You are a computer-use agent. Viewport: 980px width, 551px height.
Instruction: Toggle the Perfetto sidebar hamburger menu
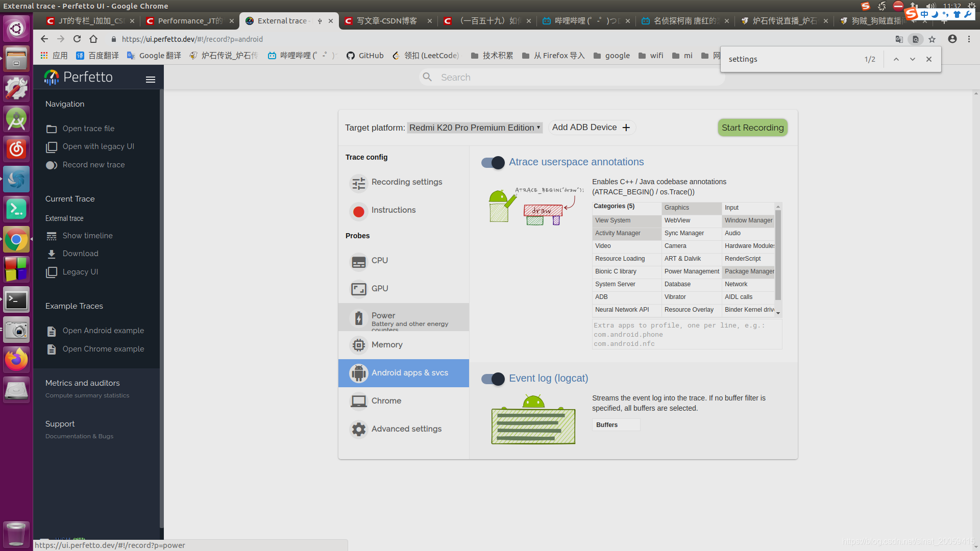point(150,79)
